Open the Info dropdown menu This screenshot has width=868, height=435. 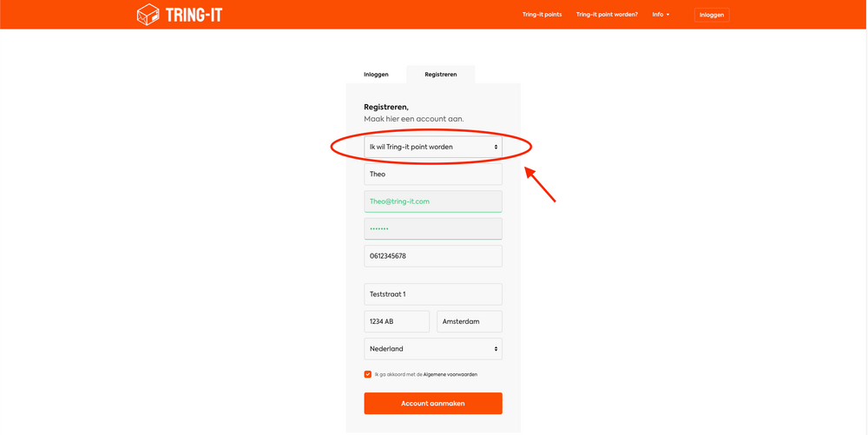(661, 15)
